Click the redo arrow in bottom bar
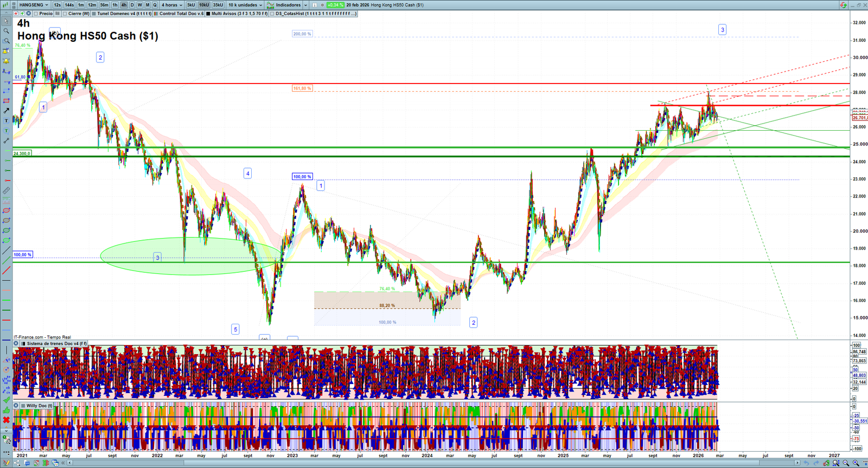 (816, 463)
